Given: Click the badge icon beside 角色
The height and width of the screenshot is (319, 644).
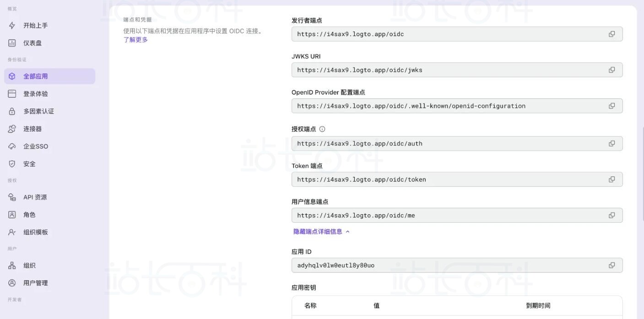Looking at the screenshot, I should click(x=12, y=214).
